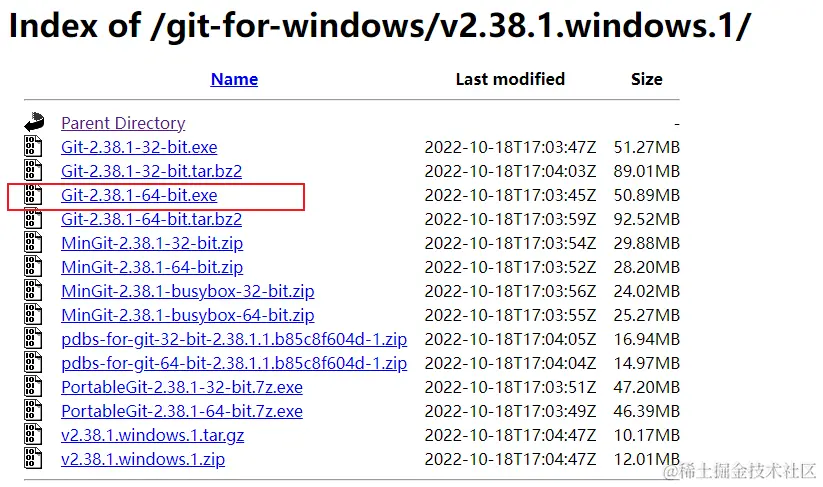Click timestamp 2022-10-18T17:03:51Z
823x487 pixels.
click(x=510, y=387)
